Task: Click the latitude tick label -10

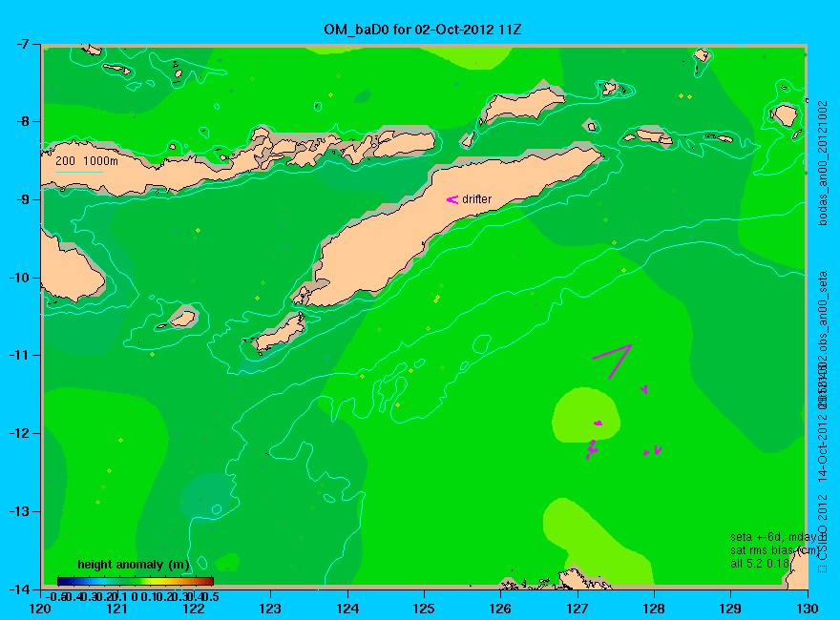Action: (21, 278)
